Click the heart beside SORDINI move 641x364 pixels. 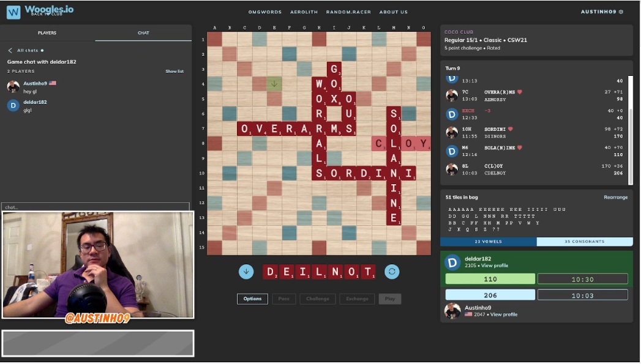click(509, 129)
